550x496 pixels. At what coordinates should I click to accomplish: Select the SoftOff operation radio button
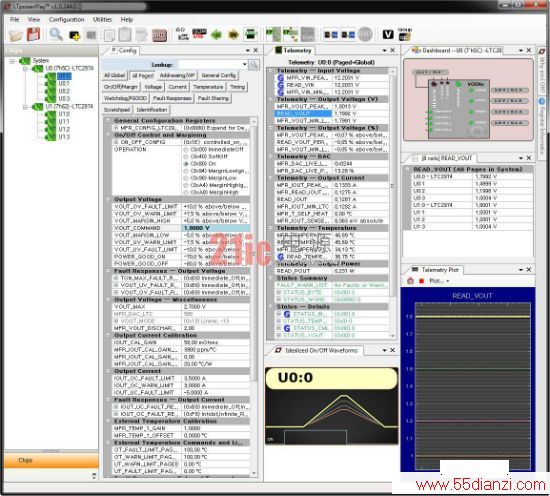point(186,157)
